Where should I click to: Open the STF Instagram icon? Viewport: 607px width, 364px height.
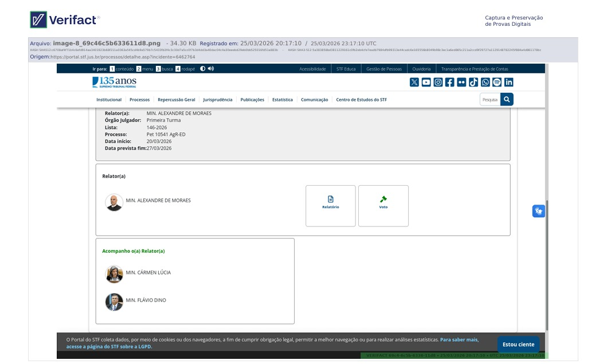(x=438, y=82)
